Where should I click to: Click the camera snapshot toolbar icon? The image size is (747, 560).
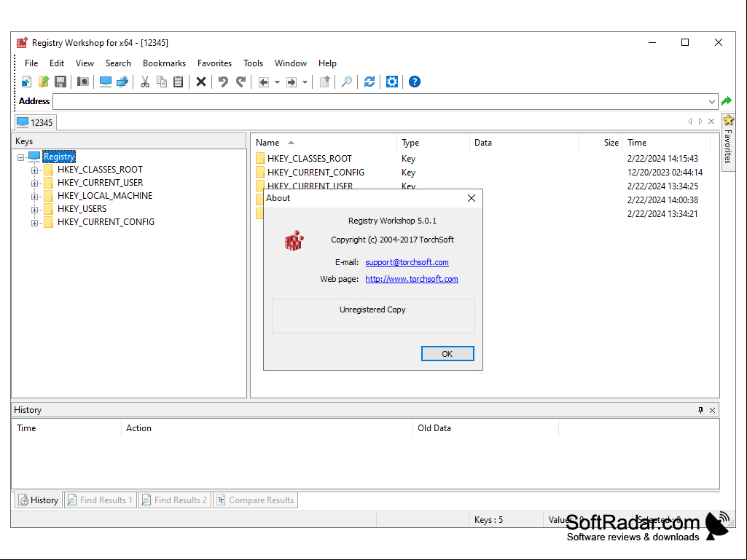(83, 82)
